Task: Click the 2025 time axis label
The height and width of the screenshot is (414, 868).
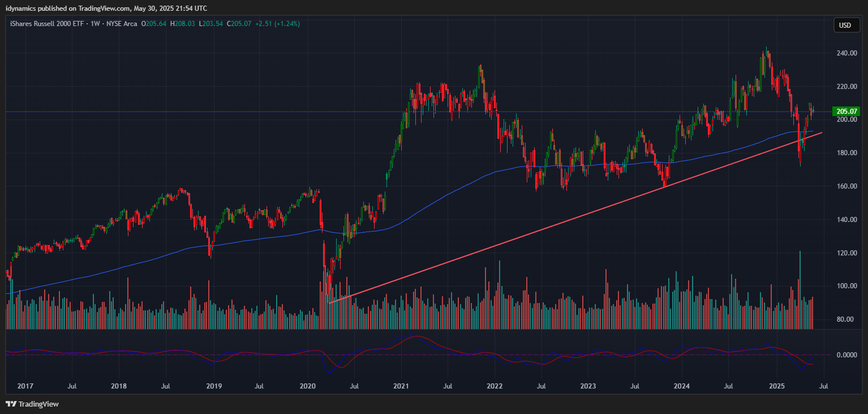Action: 776,387
